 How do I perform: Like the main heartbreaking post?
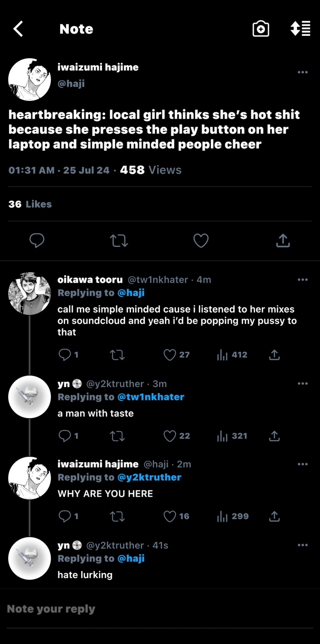click(x=201, y=240)
